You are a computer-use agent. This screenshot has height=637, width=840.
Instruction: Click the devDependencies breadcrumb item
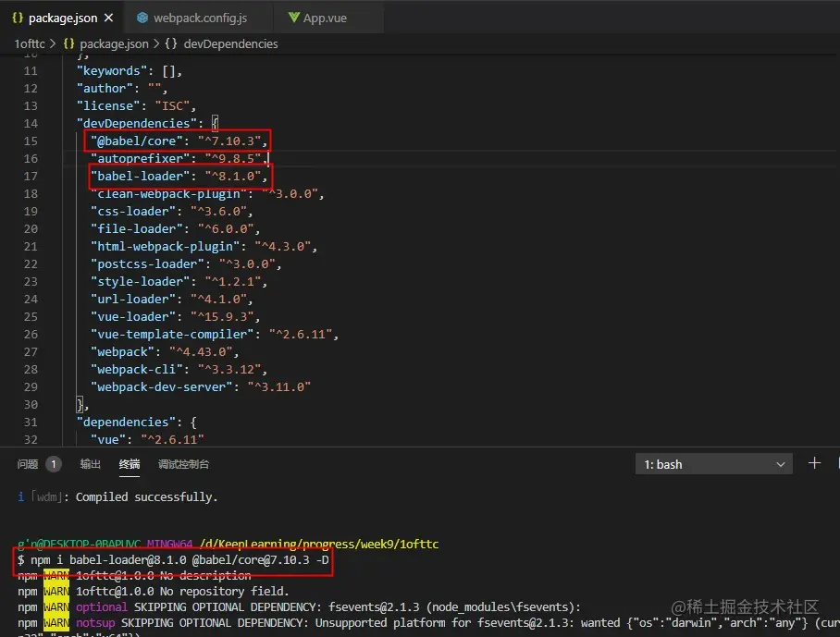[230, 43]
